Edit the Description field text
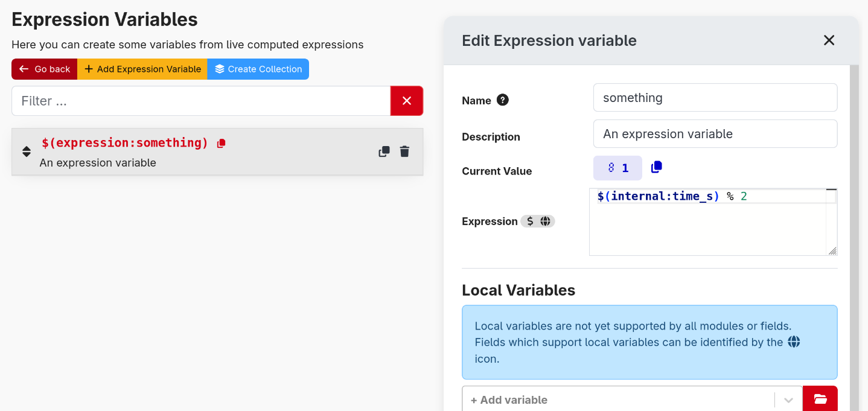The height and width of the screenshot is (411, 868). pyautogui.click(x=715, y=133)
